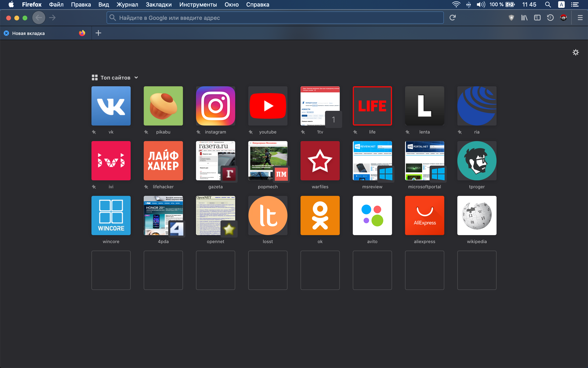Open the ria site tile
The height and width of the screenshot is (368, 588).
point(477,106)
